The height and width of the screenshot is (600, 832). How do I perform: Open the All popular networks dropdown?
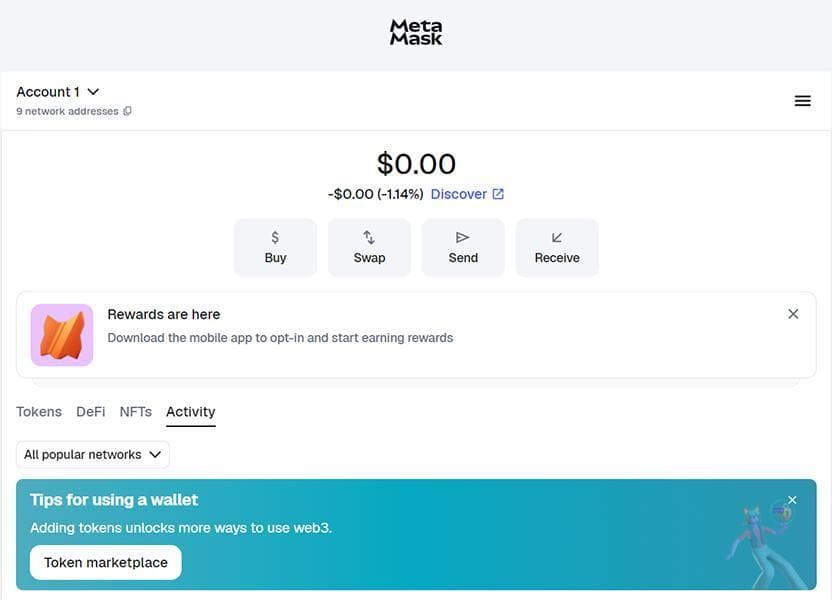pyautogui.click(x=92, y=454)
